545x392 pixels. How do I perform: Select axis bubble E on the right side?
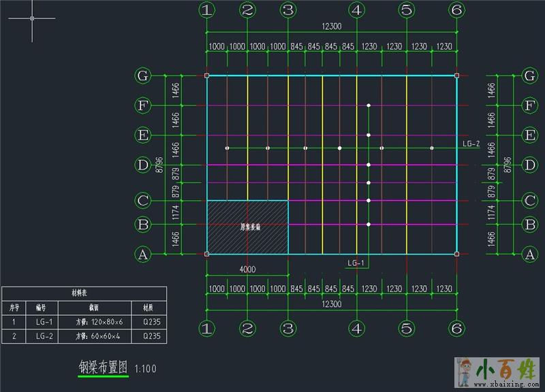point(529,135)
